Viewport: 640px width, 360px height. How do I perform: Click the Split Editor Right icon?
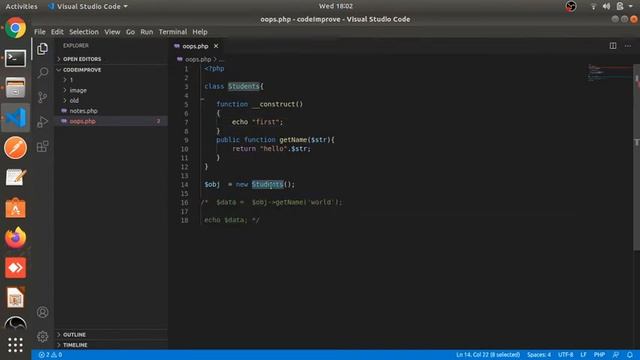coord(613,46)
